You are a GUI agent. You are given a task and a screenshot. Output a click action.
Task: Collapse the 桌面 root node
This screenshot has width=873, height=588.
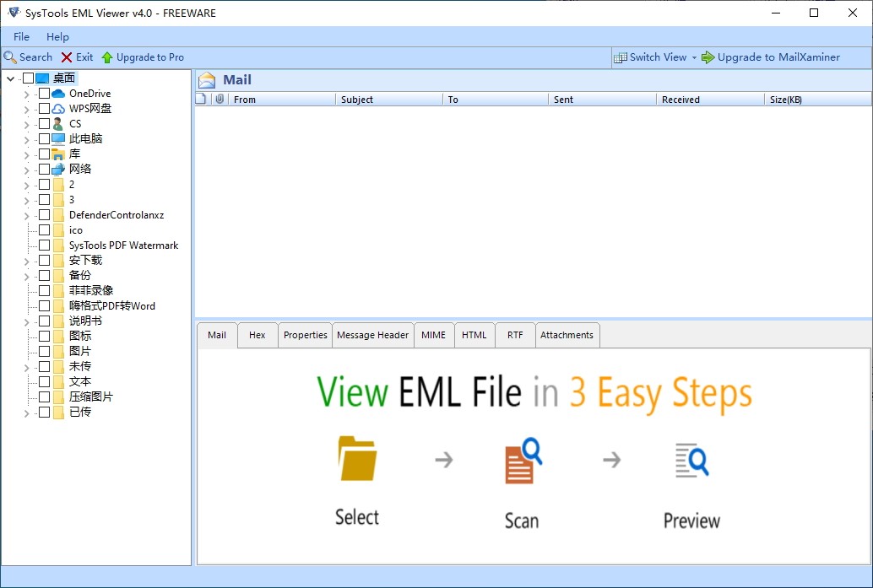10,78
